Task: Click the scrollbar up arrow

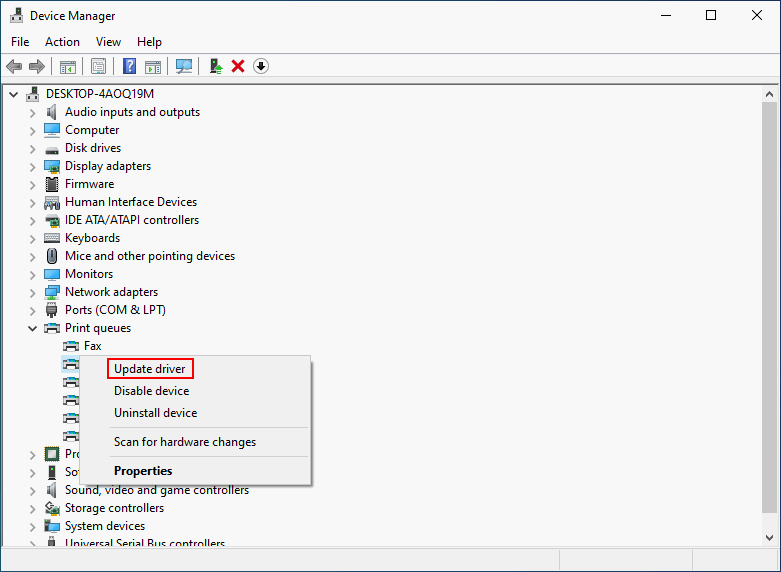Action: [770, 94]
